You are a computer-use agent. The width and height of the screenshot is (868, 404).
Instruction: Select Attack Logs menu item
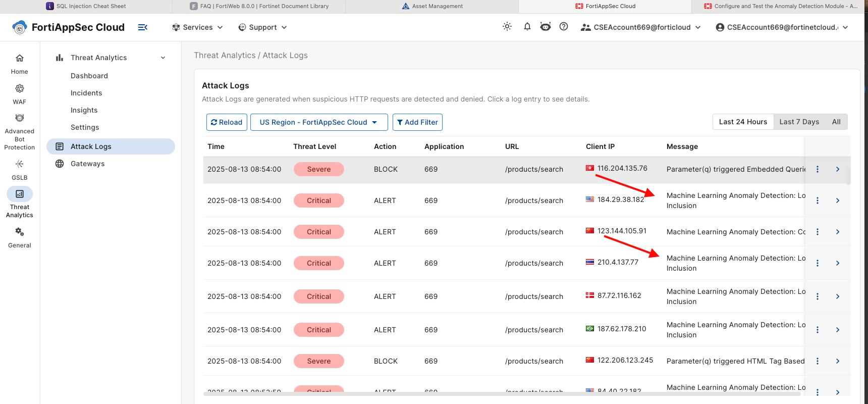[x=111, y=146]
